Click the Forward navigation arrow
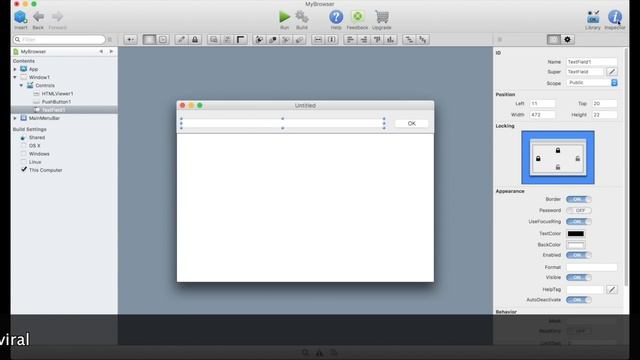 pos(58,17)
